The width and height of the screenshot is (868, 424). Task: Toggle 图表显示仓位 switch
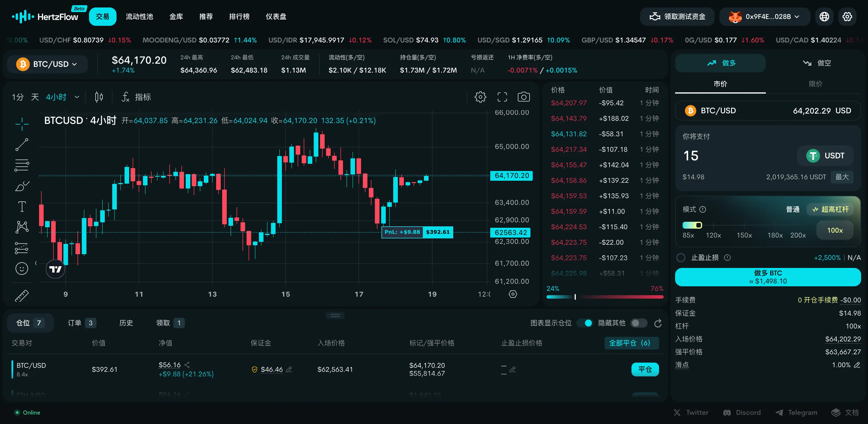click(x=585, y=323)
